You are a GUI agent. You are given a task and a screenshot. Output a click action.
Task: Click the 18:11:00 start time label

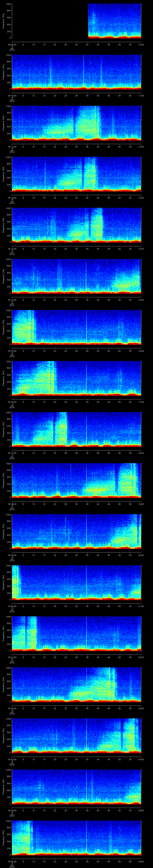pyautogui.click(x=12, y=147)
